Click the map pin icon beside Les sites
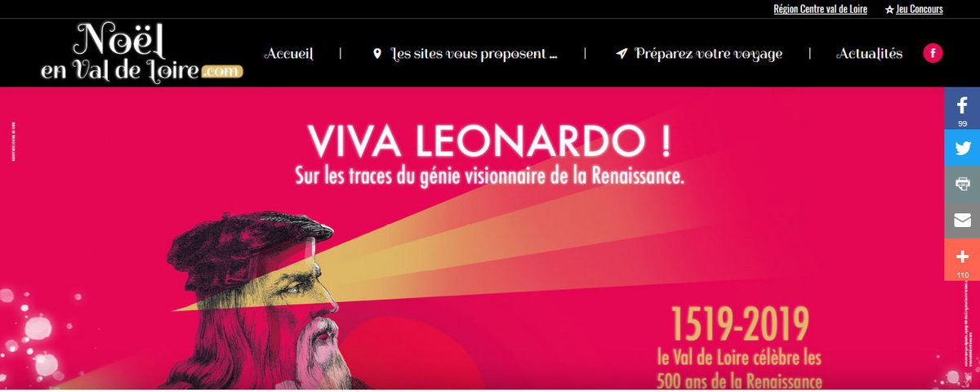The image size is (980, 392). click(x=376, y=54)
